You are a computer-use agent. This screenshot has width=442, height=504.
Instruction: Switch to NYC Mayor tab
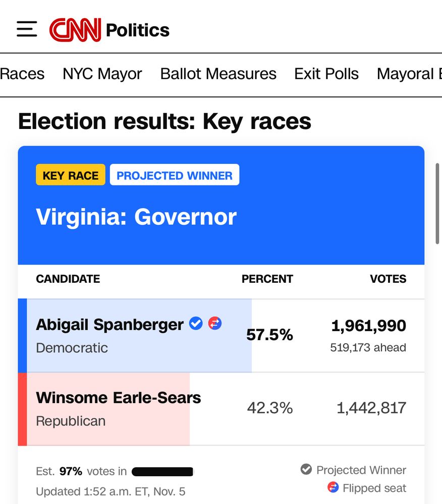tap(102, 74)
